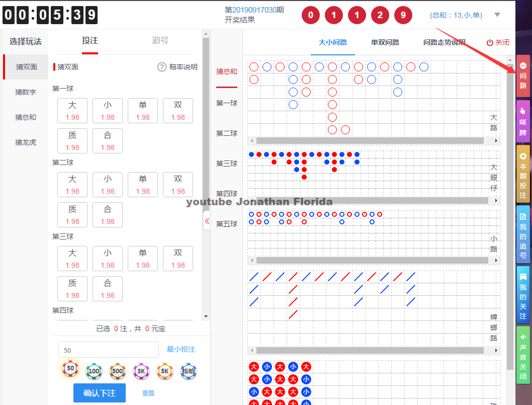Collapse the betting panel with double-arrow
The image size is (532, 405).
(x=207, y=220)
